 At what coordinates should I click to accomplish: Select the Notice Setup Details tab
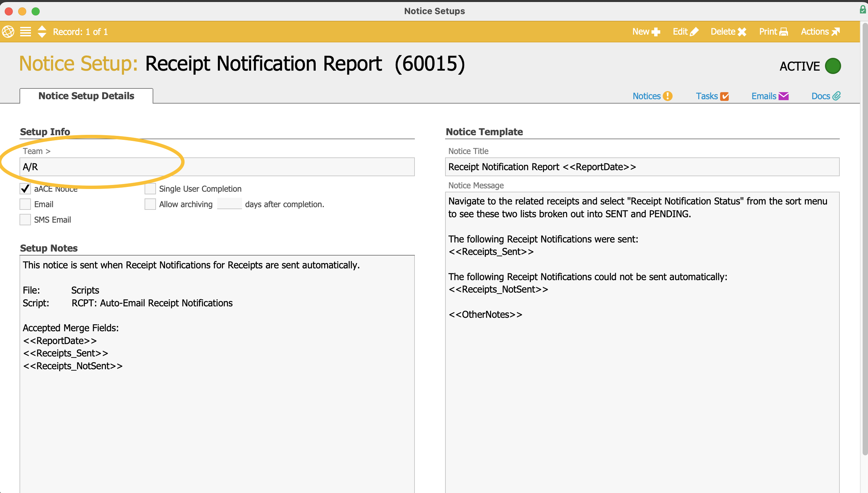pyautogui.click(x=86, y=96)
